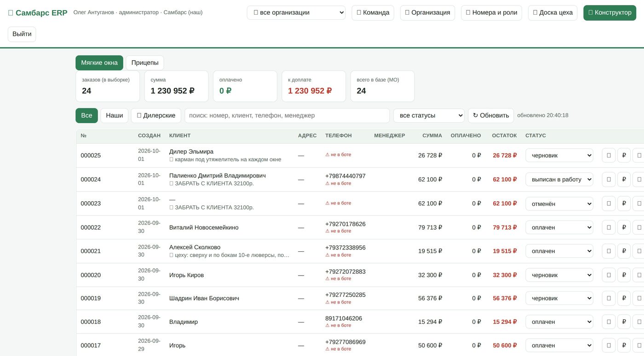The height and width of the screenshot is (356, 644).
Task: Open ₽ payment for order 000017
Action: (624, 345)
